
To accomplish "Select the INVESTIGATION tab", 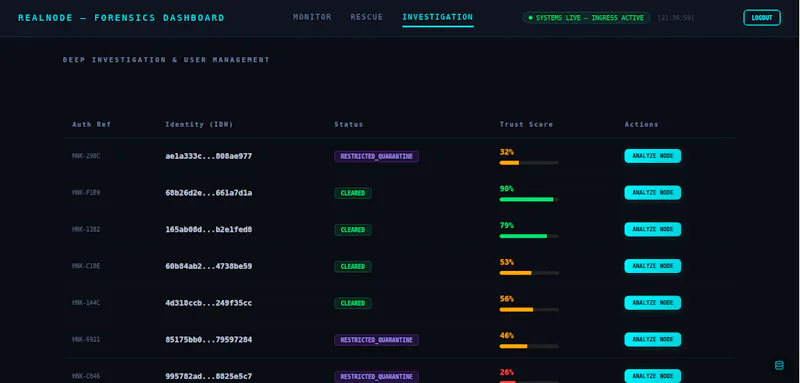I will pos(438,17).
